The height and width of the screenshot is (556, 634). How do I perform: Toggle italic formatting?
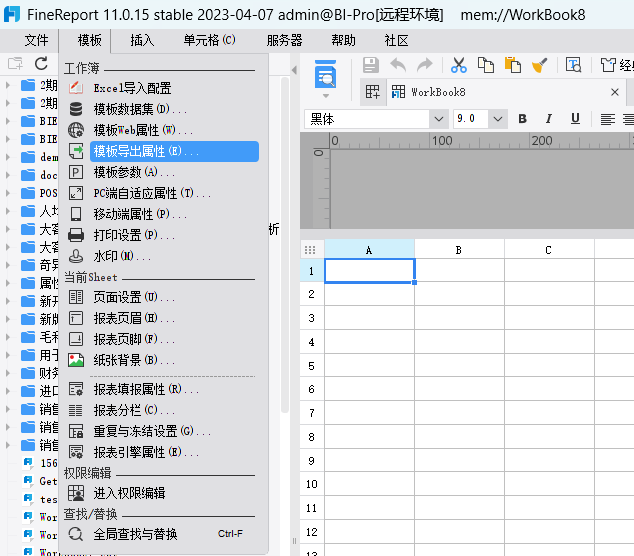(549, 119)
